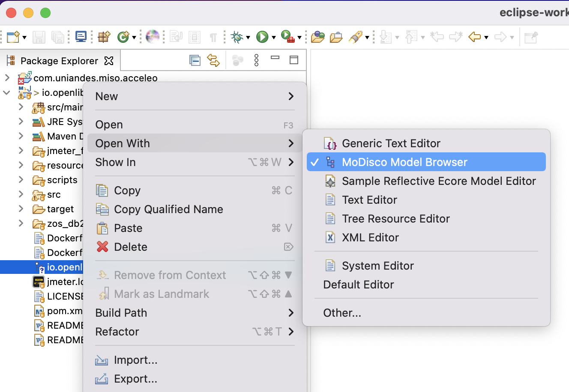This screenshot has height=392, width=569.
Task: Choose Import... from context menu
Action: (x=195, y=360)
